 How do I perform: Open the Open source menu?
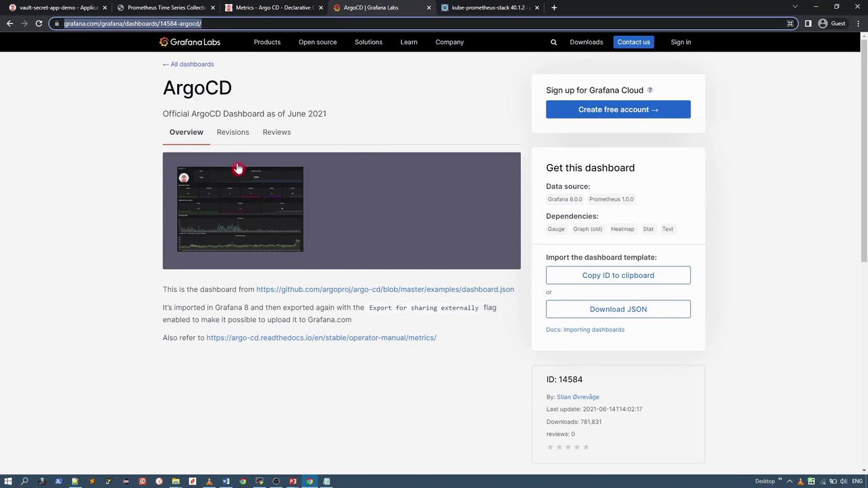(317, 42)
